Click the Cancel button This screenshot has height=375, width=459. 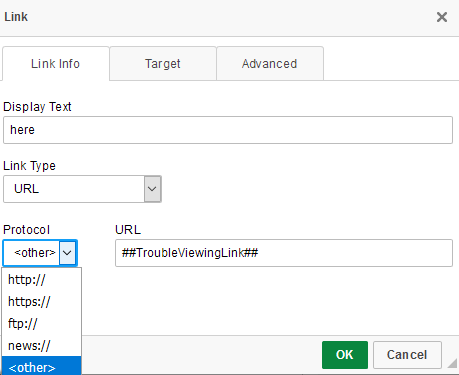pyautogui.click(x=407, y=355)
